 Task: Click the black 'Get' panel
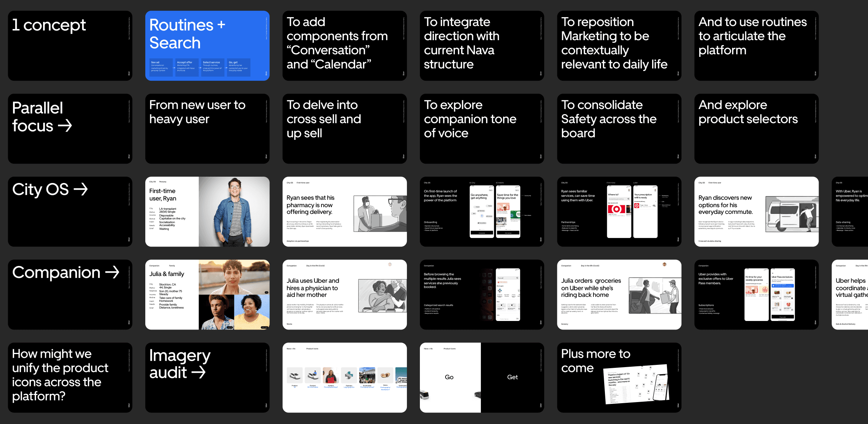(x=512, y=378)
